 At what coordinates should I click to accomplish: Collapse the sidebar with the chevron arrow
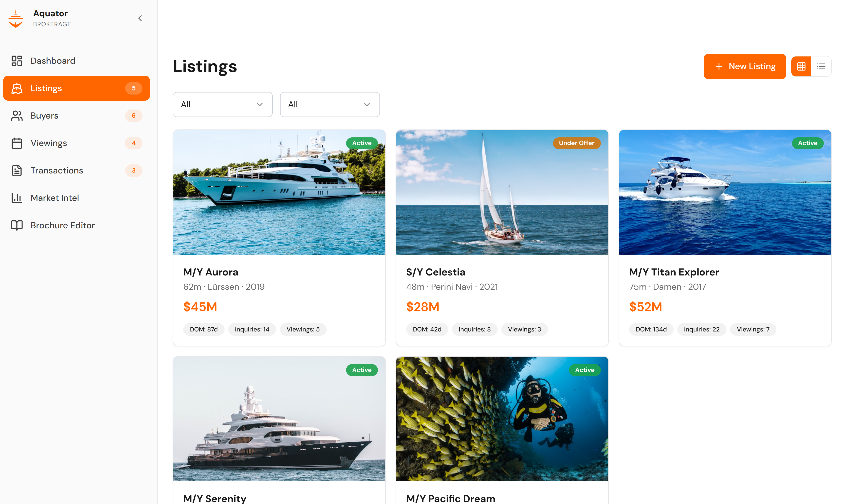pos(140,18)
